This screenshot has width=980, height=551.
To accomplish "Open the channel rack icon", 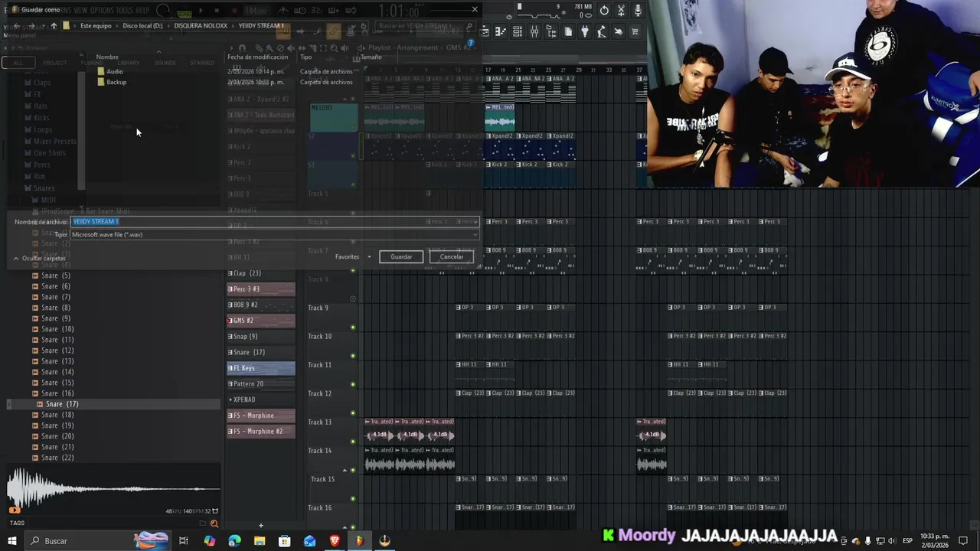I will point(518,31).
